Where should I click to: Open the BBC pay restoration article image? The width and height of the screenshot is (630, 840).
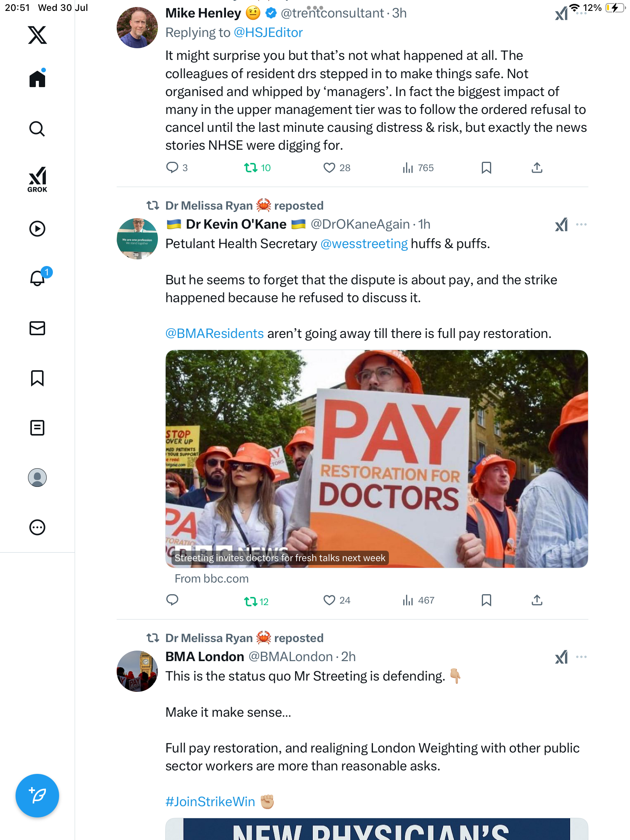click(x=376, y=459)
